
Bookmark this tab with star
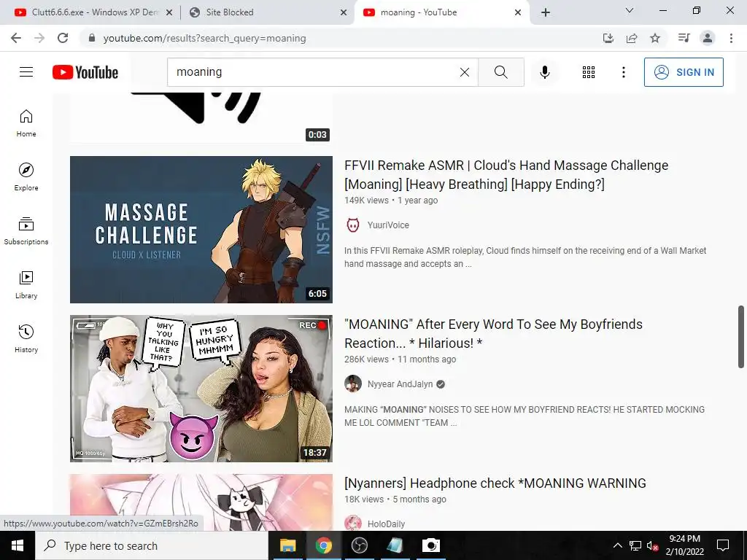pos(655,38)
